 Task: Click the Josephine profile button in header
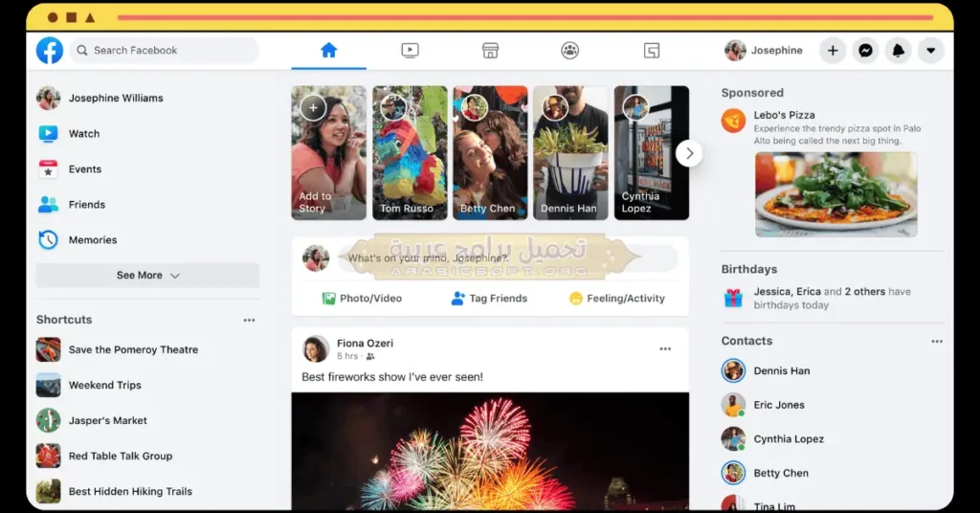[764, 51]
